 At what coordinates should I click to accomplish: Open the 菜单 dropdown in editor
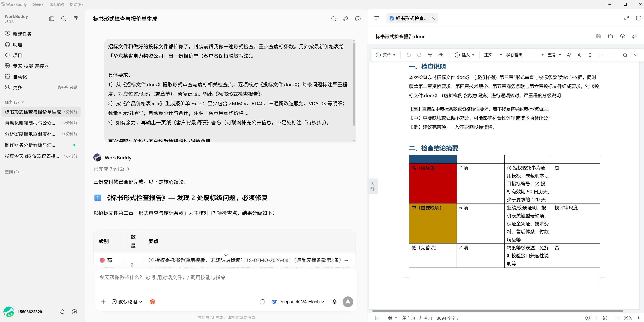click(x=386, y=55)
